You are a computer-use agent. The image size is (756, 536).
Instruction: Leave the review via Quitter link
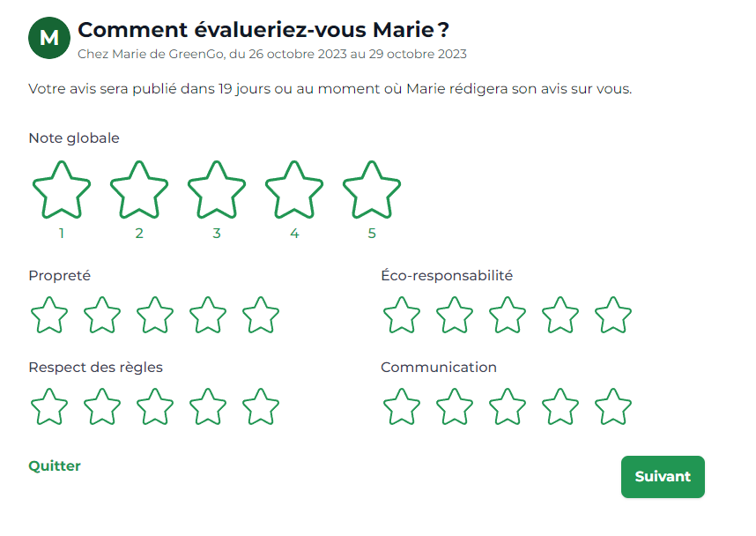click(x=55, y=466)
